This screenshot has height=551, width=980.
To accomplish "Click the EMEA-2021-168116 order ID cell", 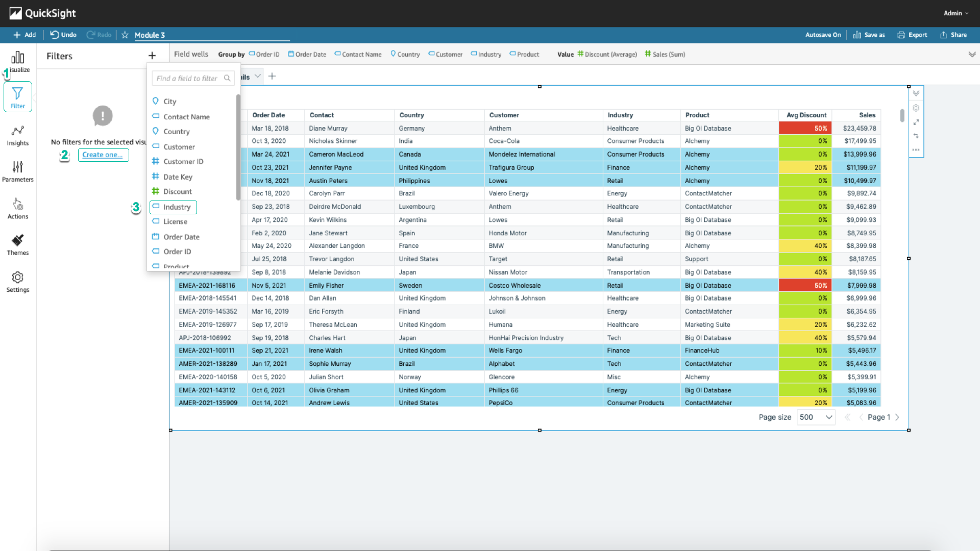I will [210, 286].
